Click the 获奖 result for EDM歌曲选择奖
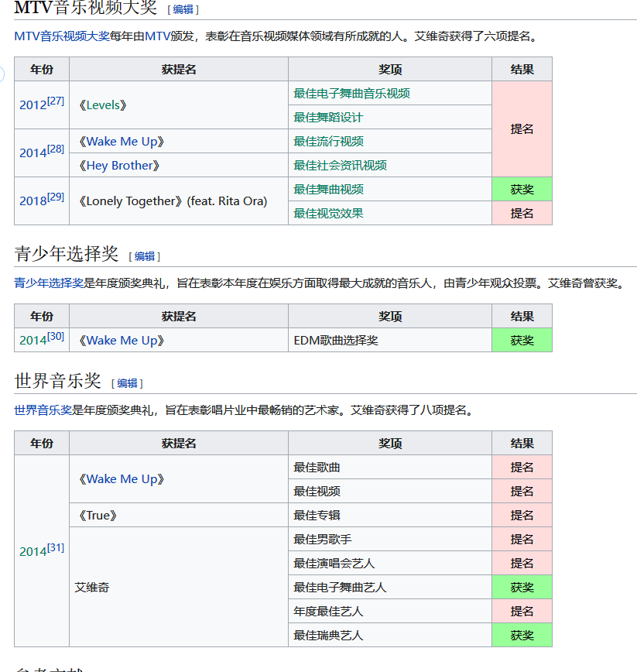Screen dimensions: 637x672 tap(522, 341)
